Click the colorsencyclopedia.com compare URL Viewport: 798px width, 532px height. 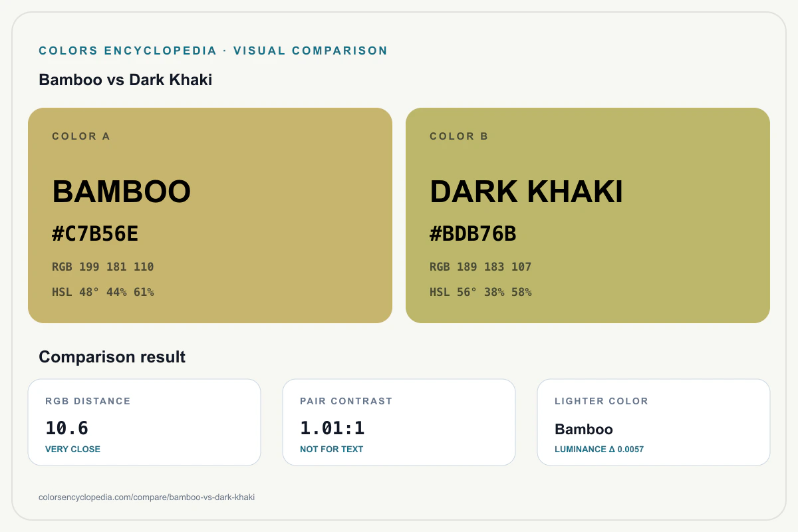click(147, 497)
